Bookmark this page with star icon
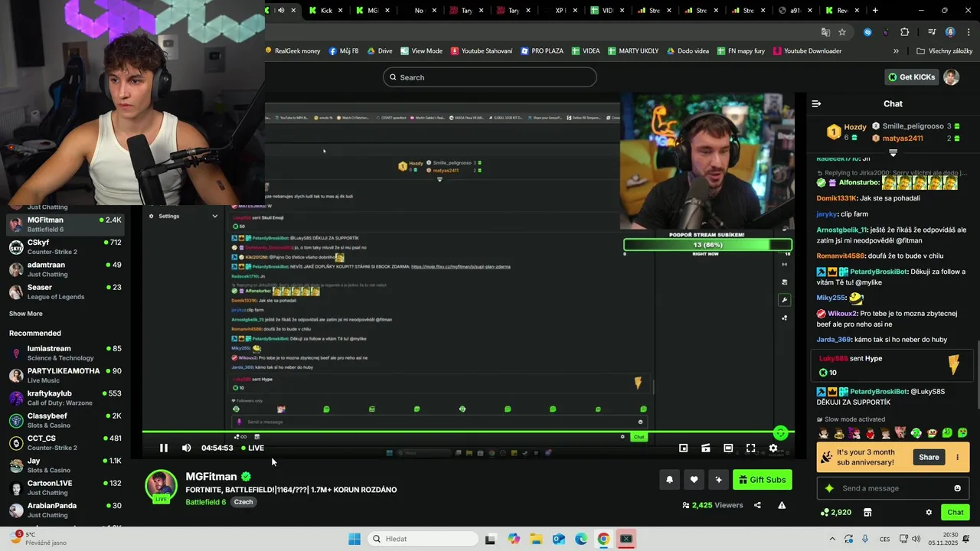Image resolution: width=980 pixels, height=551 pixels. click(x=842, y=32)
